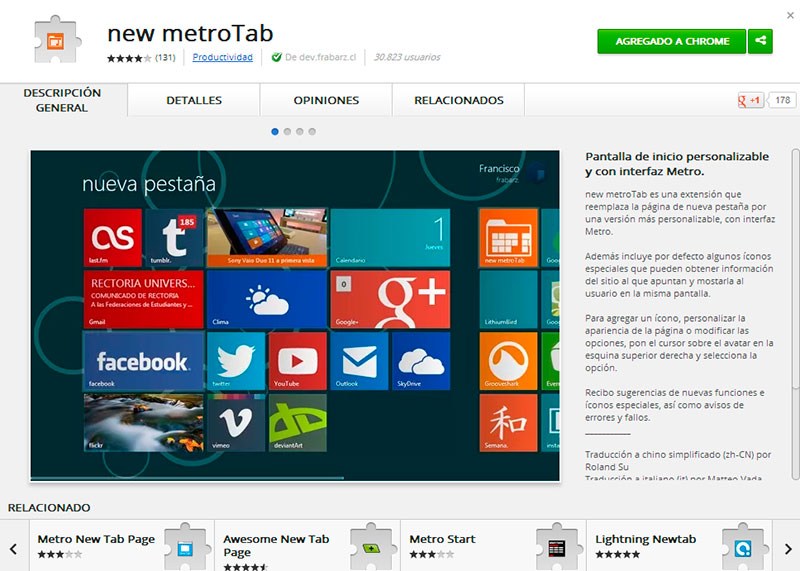Viewport: 800px width, 571px height.
Task: Click the flickr photo tile
Action: point(143,423)
